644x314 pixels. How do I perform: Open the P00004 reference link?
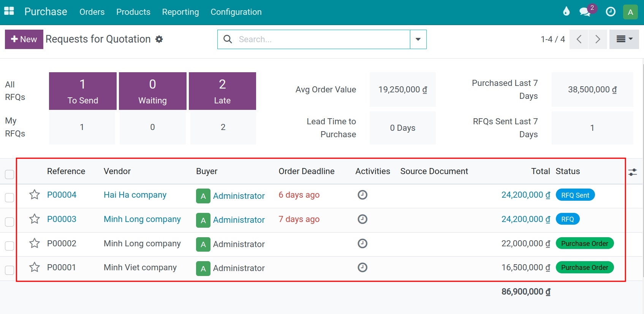tap(62, 195)
